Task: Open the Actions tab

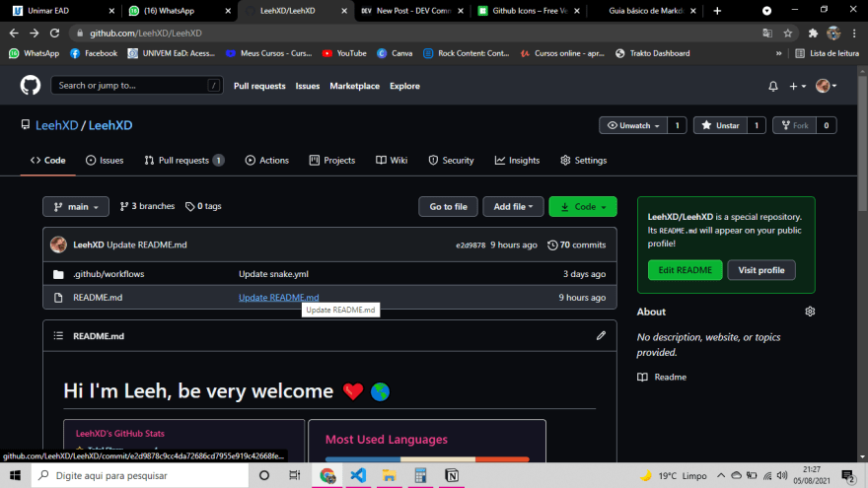Action: click(x=267, y=161)
